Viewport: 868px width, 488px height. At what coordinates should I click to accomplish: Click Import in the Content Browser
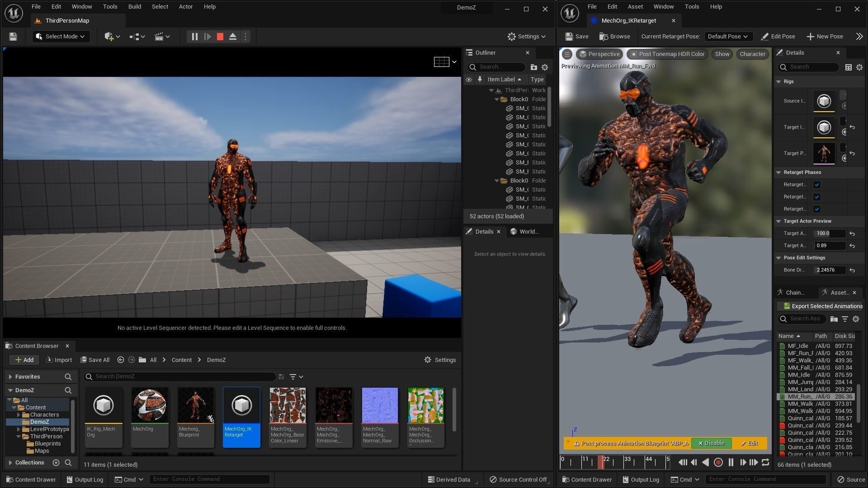pos(59,360)
